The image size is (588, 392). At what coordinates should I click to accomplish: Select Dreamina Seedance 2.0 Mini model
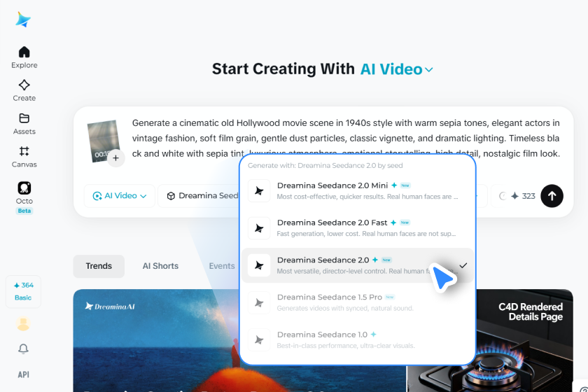[358, 190]
